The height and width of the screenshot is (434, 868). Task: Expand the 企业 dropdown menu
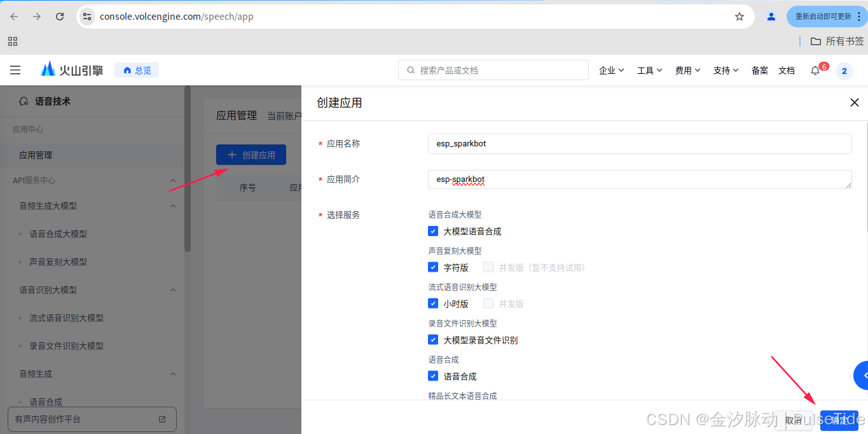pos(611,71)
